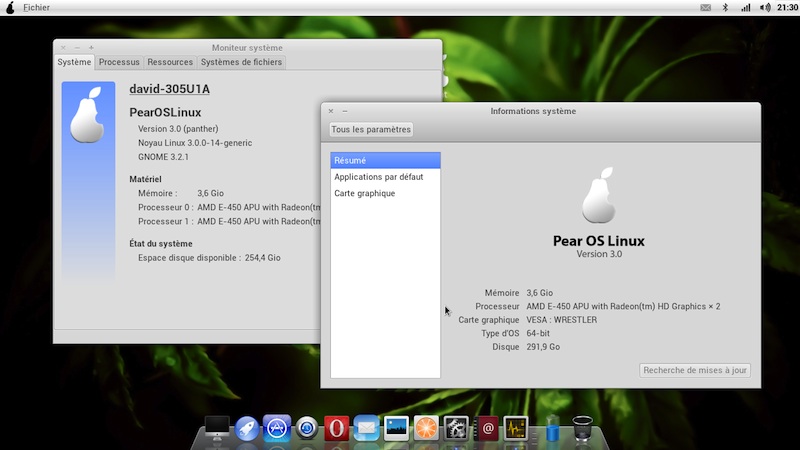The width and height of the screenshot is (800, 450).
Task: Open system settings gears icon in dock
Action: [456, 428]
